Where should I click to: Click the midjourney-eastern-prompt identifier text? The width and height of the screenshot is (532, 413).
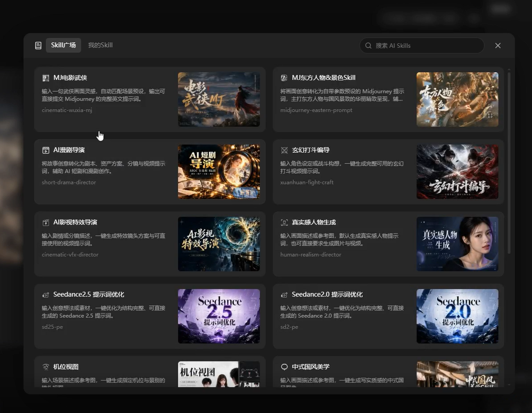click(316, 110)
